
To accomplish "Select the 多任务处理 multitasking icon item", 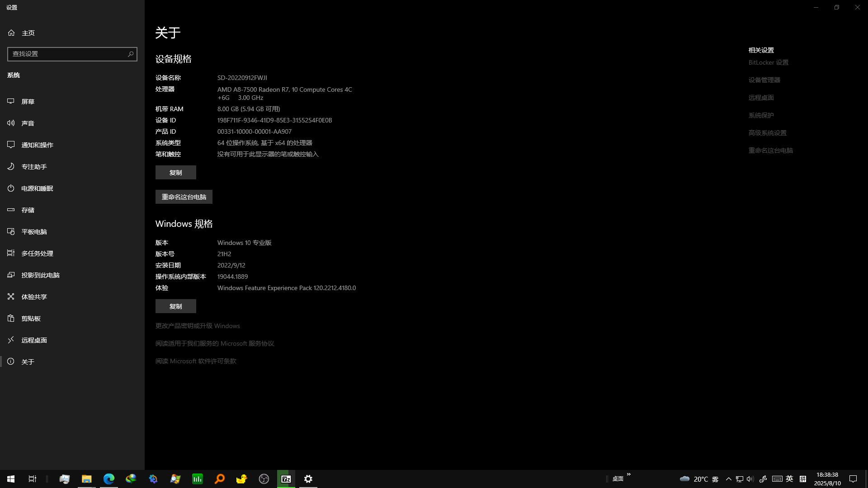I will click(11, 253).
